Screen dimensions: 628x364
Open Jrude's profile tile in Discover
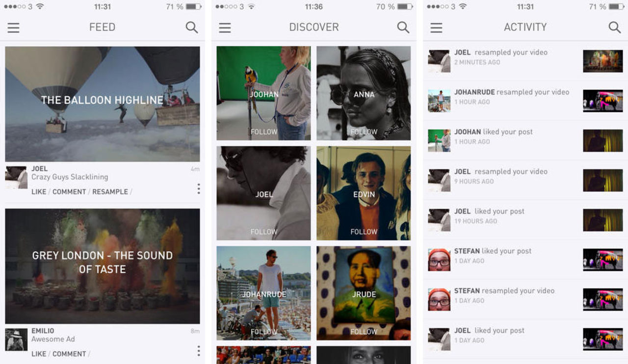pyautogui.click(x=364, y=293)
